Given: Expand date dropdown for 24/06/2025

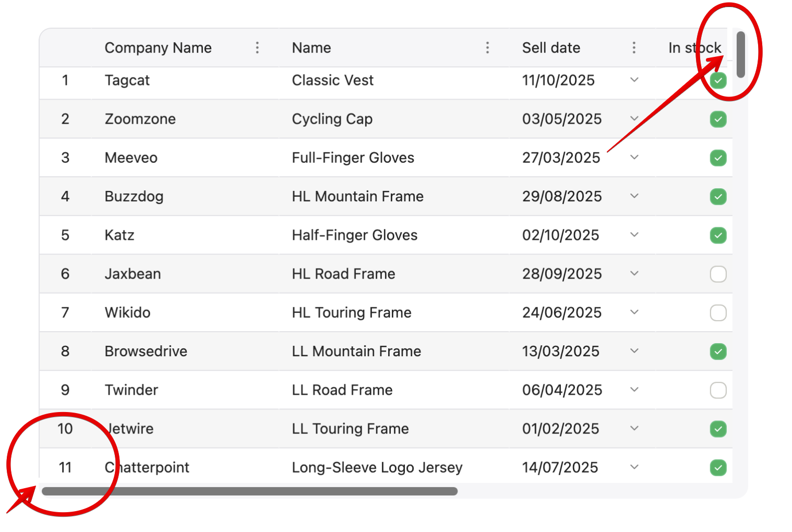Looking at the screenshot, I should (634, 312).
